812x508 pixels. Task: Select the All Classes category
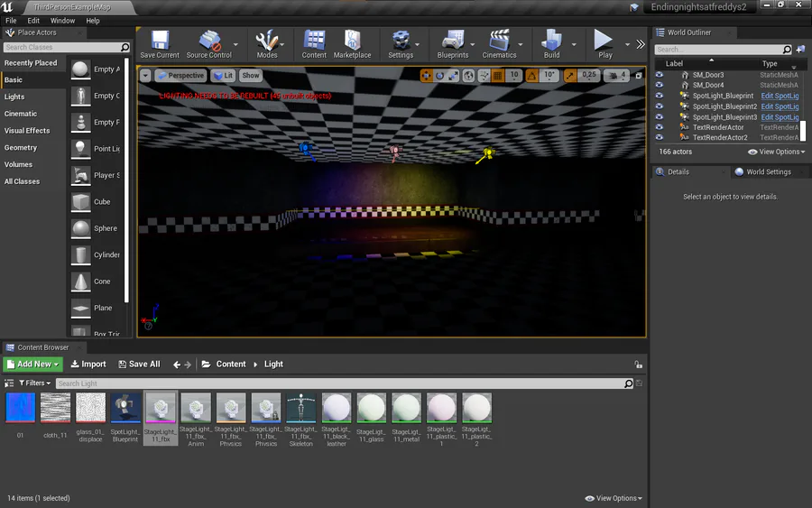pos(22,181)
